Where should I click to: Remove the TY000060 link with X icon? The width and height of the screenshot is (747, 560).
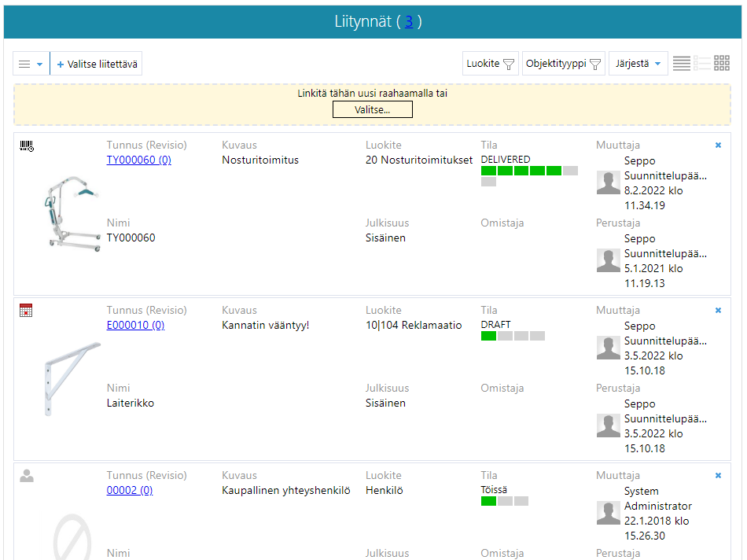pyautogui.click(x=718, y=146)
